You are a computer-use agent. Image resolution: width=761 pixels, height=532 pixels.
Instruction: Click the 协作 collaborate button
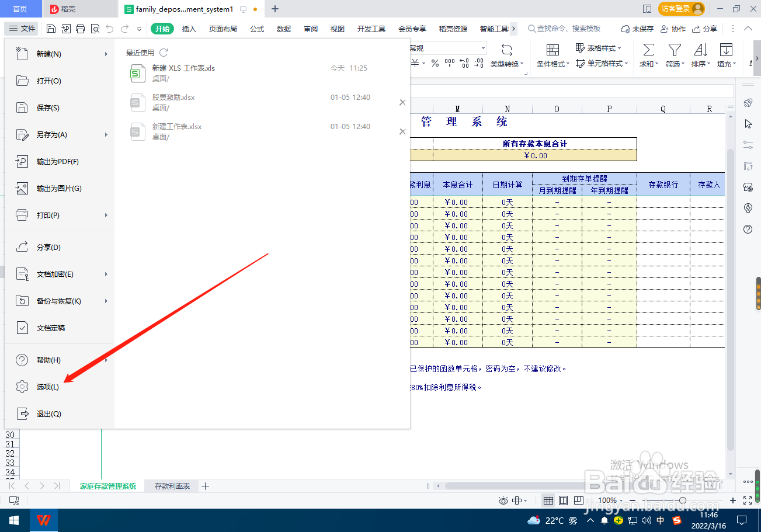[x=673, y=29]
